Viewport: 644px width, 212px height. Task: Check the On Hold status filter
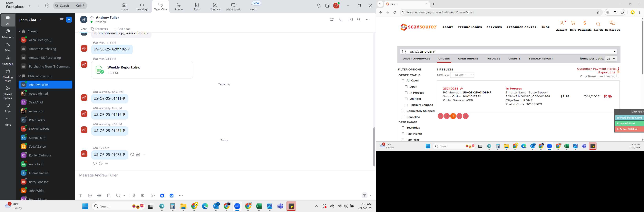click(406, 99)
